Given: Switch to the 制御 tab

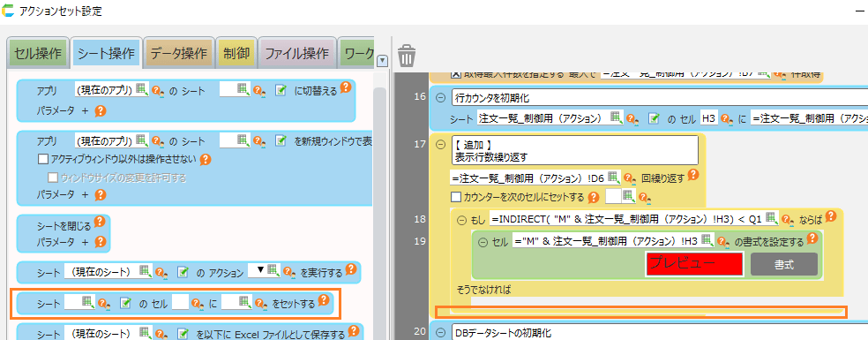Looking at the screenshot, I should click(x=236, y=53).
